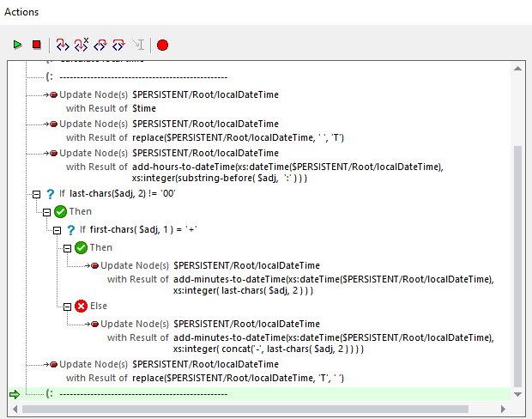532x419 pixels.
Task: Click the horizontal scrollbar's right arrow
Action: 504,409
